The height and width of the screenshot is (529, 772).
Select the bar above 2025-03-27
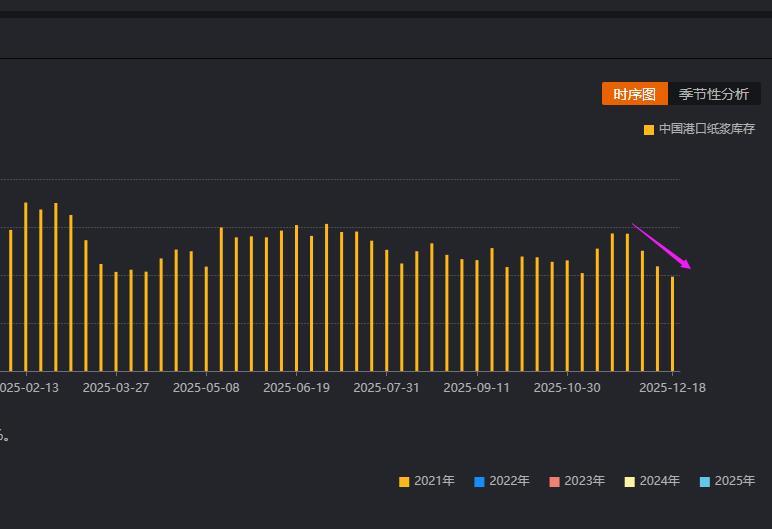click(116, 322)
